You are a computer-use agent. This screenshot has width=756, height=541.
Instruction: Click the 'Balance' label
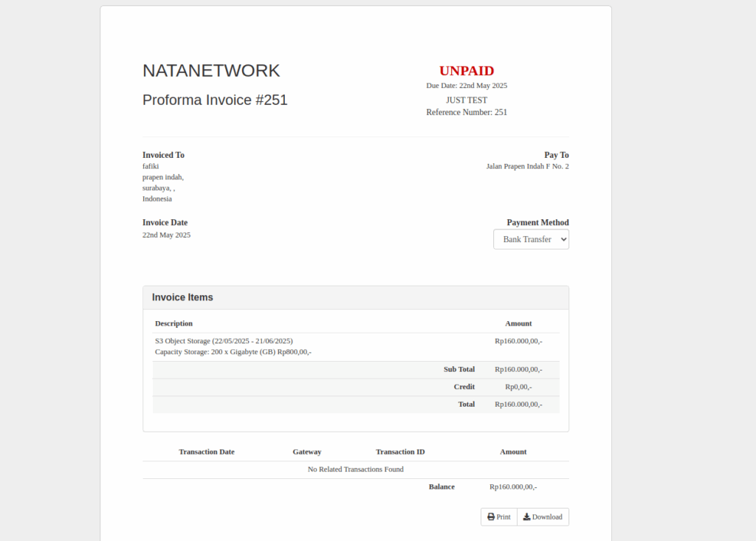pyautogui.click(x=441, y=486)
